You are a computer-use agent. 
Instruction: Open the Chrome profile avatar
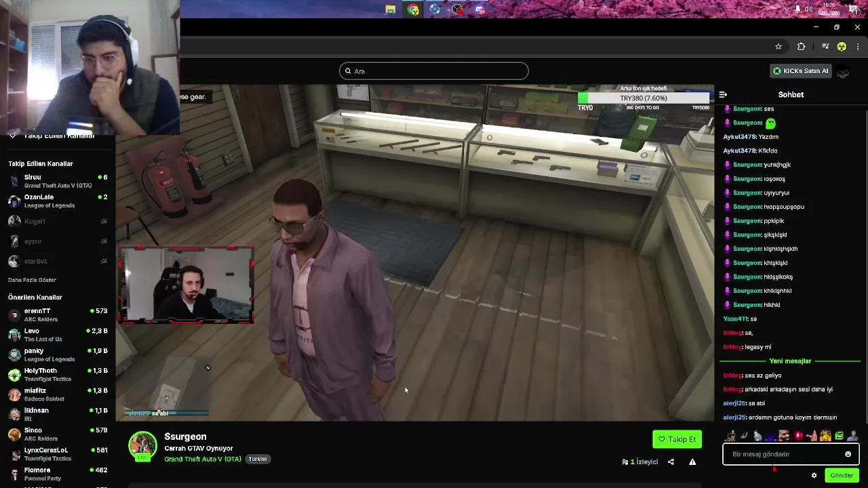842,46
